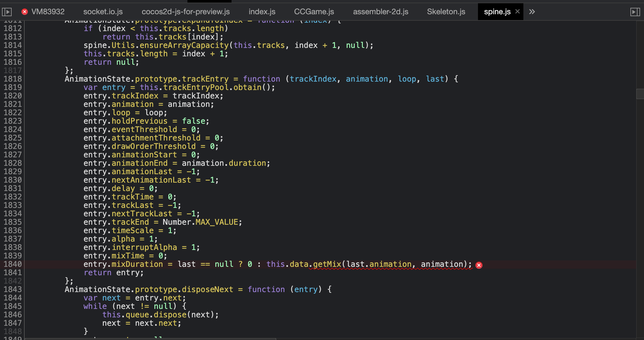644x340 pixels.
Task: Click the trackEntry function name on line 1818
Action: point(205,79)
